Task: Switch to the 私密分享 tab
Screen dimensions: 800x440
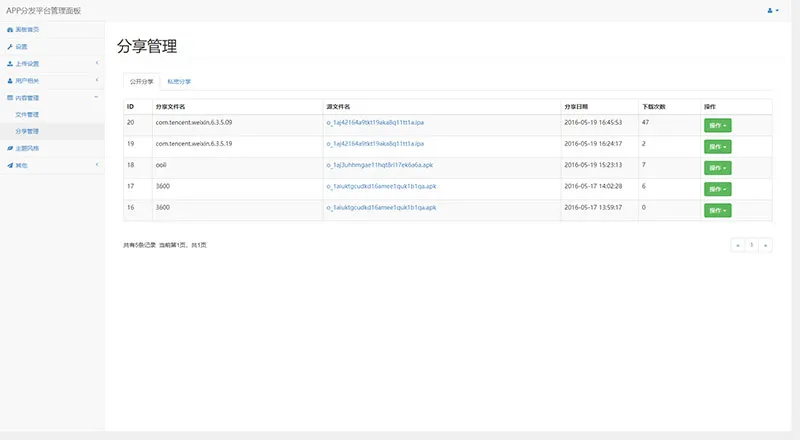Action: point(179,81)
